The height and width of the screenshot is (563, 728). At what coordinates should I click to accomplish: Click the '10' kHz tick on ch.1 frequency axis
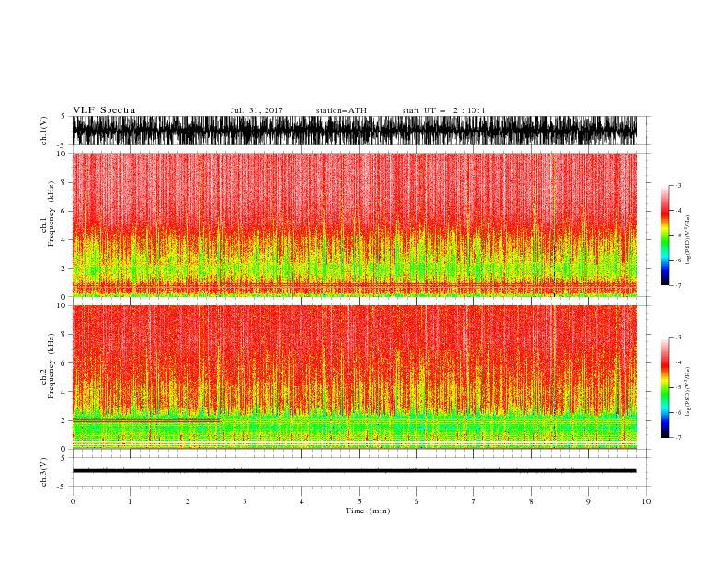[62, 154]
